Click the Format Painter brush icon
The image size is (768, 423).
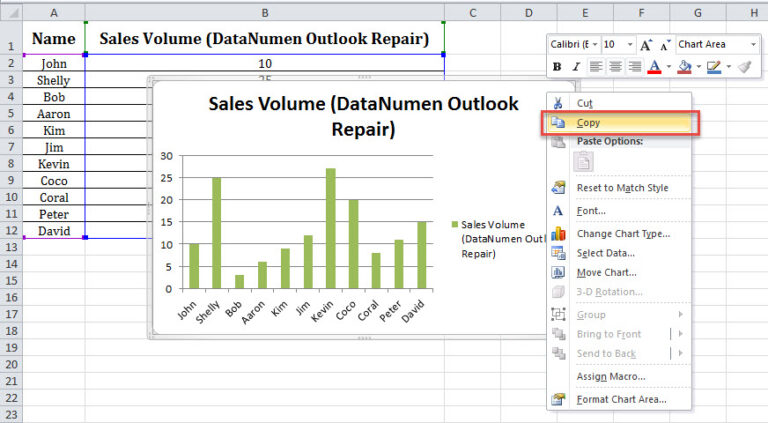(x=742, y=67)
